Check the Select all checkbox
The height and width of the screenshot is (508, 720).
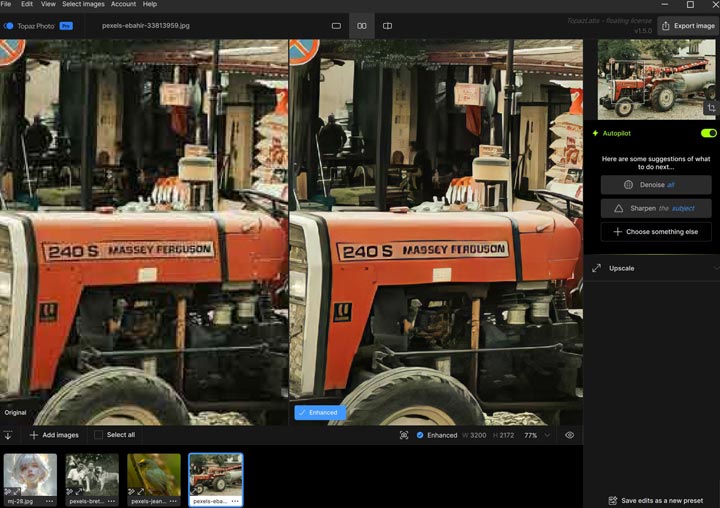[x=98, y=435]
